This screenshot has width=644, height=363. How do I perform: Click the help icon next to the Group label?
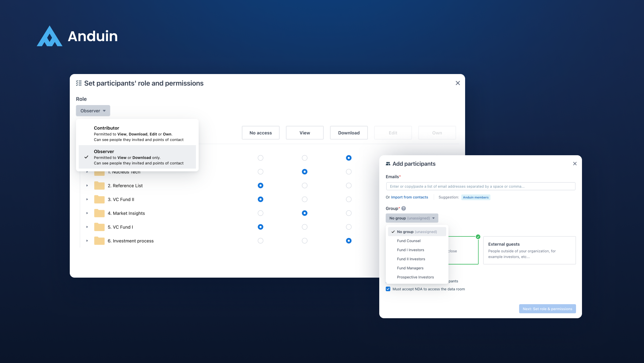coord(403,208)
